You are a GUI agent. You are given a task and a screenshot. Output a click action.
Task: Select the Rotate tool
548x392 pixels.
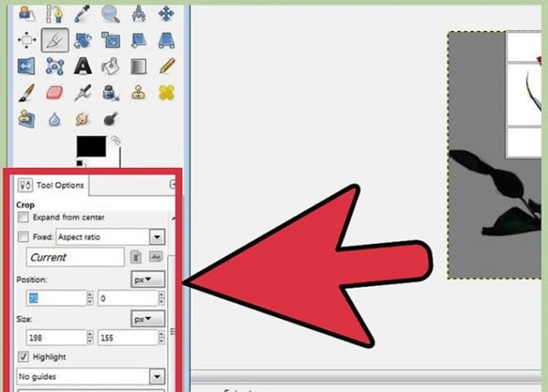point(83,40)
